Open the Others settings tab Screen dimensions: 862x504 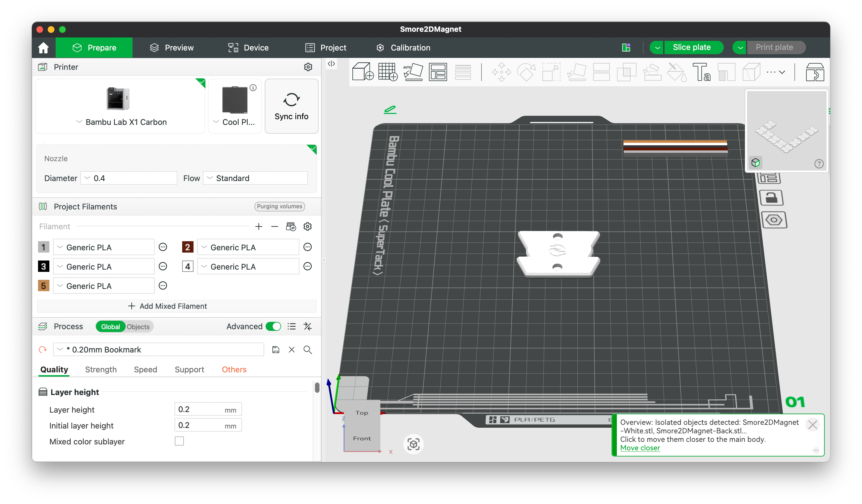click(234, 369)
